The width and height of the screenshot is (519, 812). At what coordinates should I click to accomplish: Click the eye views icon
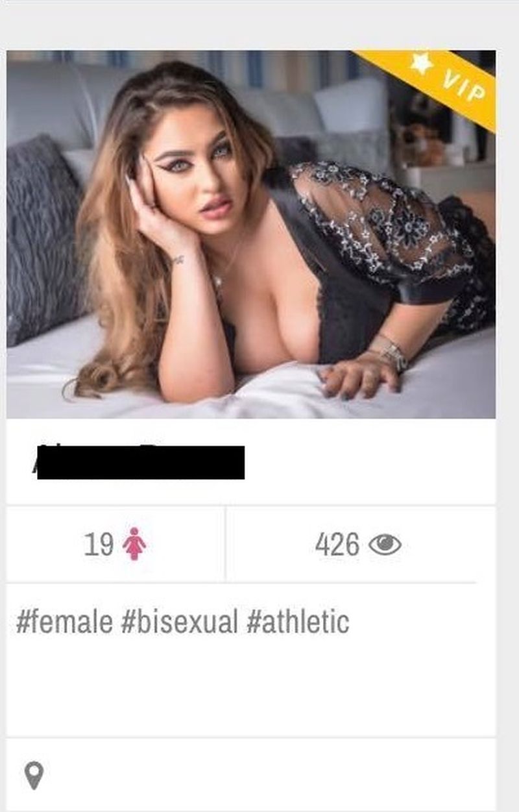coord(385,544)
